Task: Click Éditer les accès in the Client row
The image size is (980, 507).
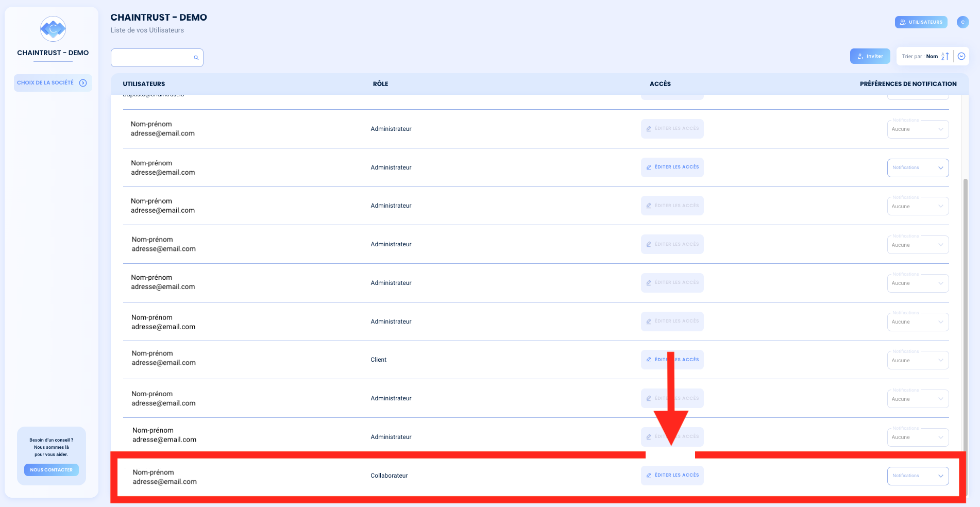Action: coord(672,360)
